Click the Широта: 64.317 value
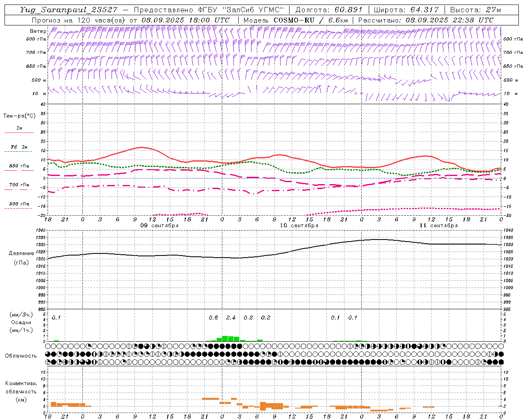 coord(406,10)
